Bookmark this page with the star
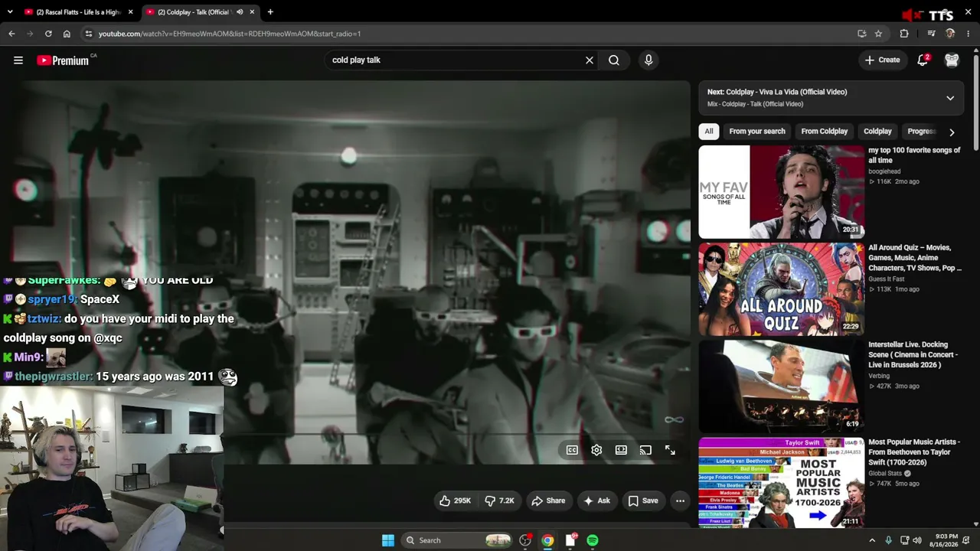The height and width of the screenshot is (551, 980). coord(878,34)
